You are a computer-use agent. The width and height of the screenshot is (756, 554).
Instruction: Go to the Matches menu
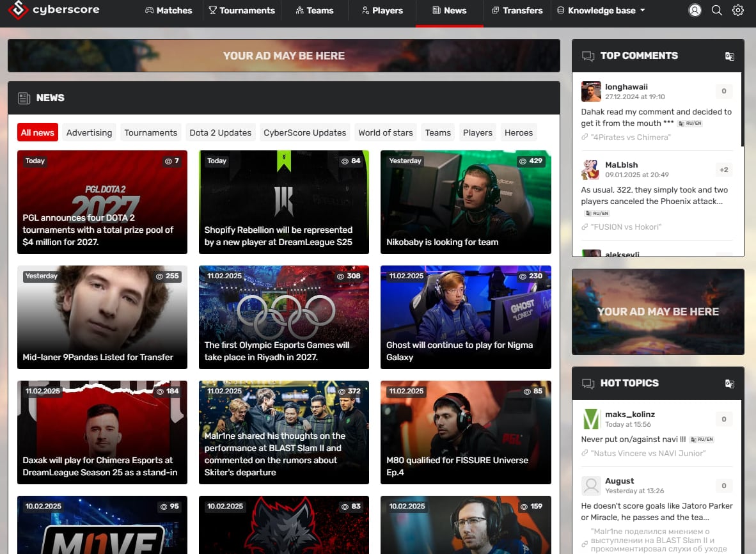[169, 10]
